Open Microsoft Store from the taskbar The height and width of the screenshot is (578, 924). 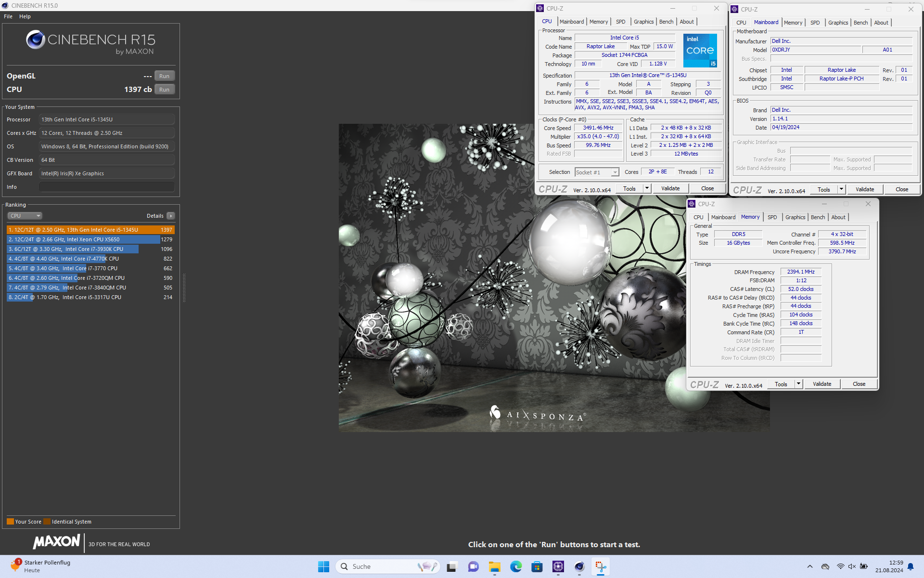pos(537,567)
